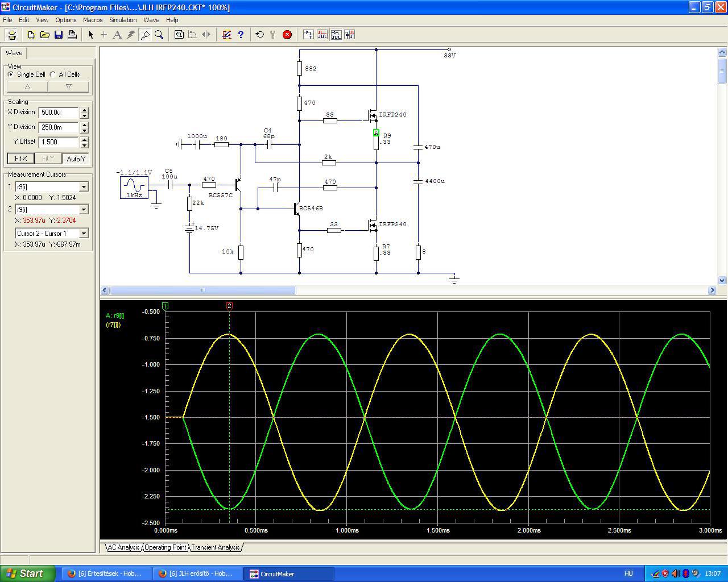Click the Save file toolbar icon

point(59,35)
